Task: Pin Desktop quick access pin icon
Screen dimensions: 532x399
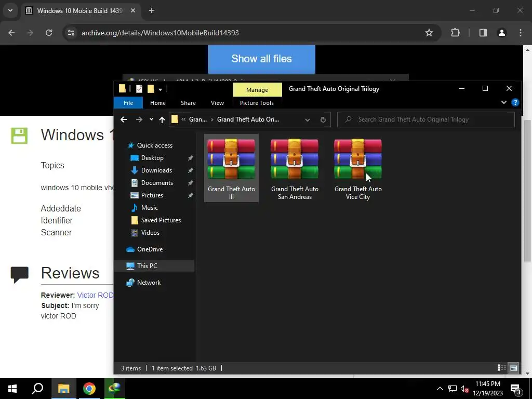Action: pos(190,158)
